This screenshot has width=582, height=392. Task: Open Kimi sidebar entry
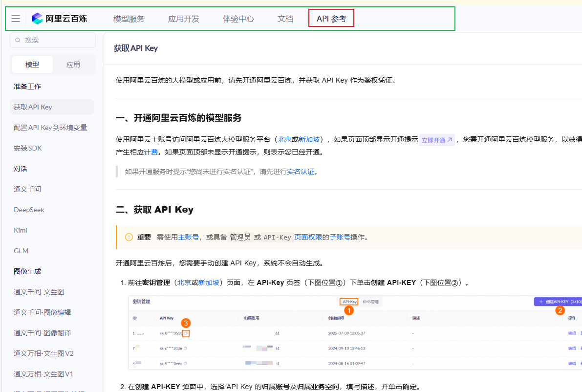(21, 230)
